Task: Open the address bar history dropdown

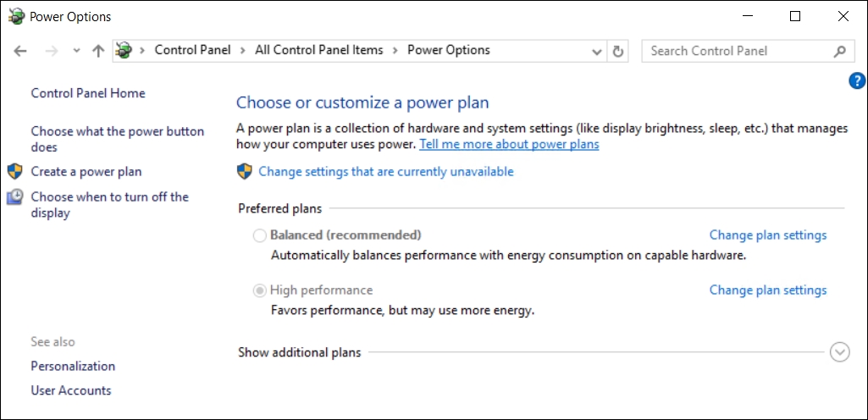Action: (597, 51)
